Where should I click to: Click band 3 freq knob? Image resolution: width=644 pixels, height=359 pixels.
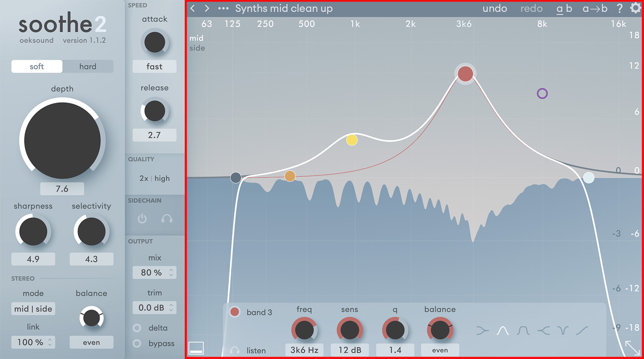[x=304, y=330]
